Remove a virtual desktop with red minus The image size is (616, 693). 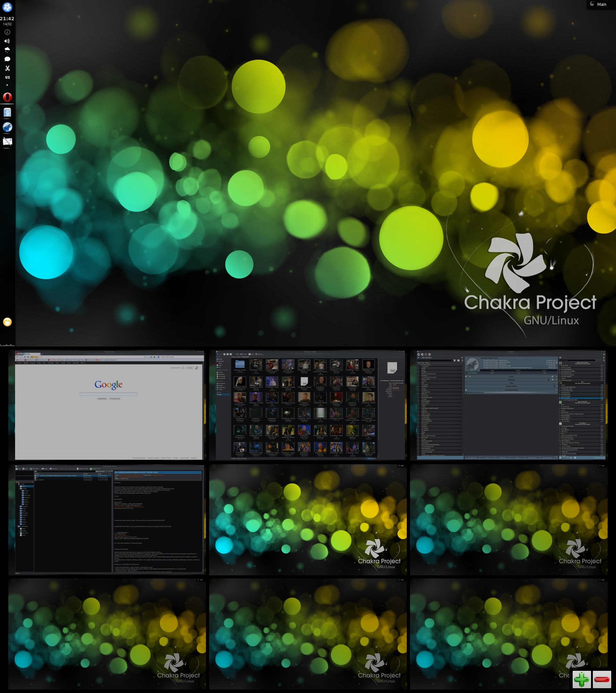pyautogui.click(x=602, y=679)
